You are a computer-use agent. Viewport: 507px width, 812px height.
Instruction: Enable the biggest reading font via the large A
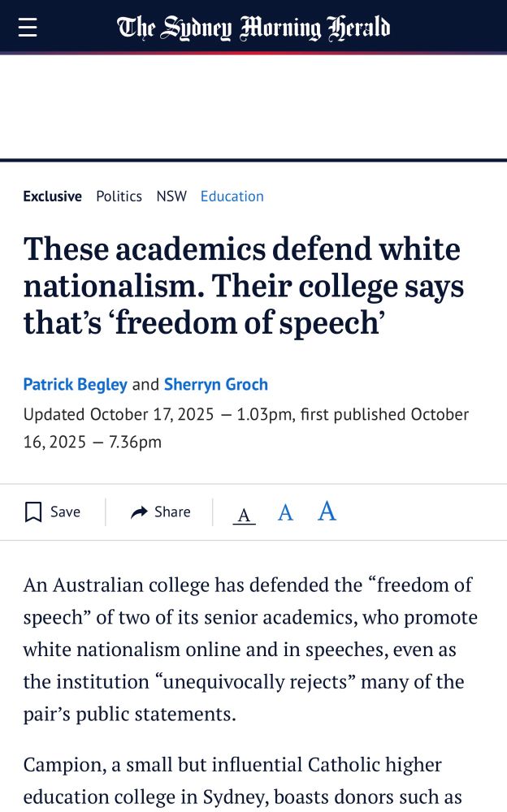[x=326, y=512]
